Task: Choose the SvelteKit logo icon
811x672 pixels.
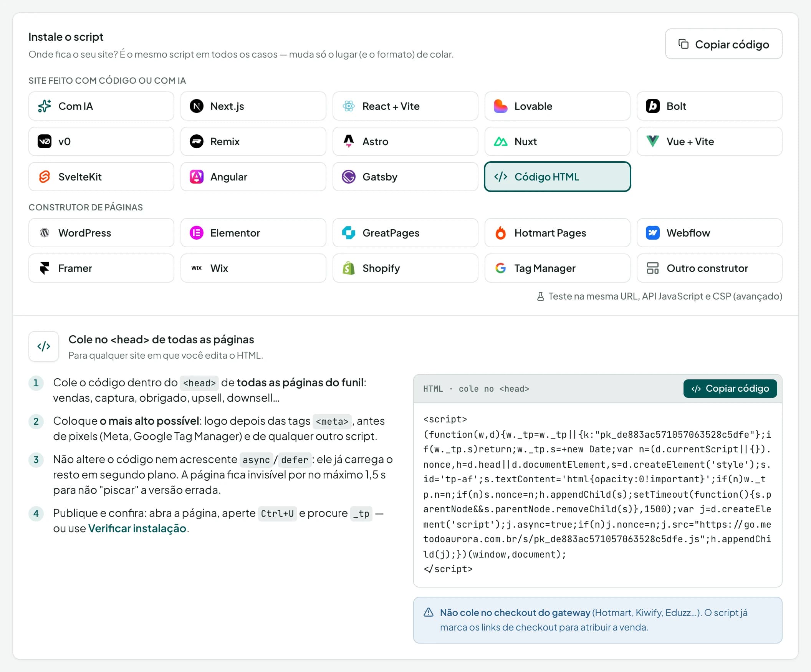Action: tap(45, 177)
